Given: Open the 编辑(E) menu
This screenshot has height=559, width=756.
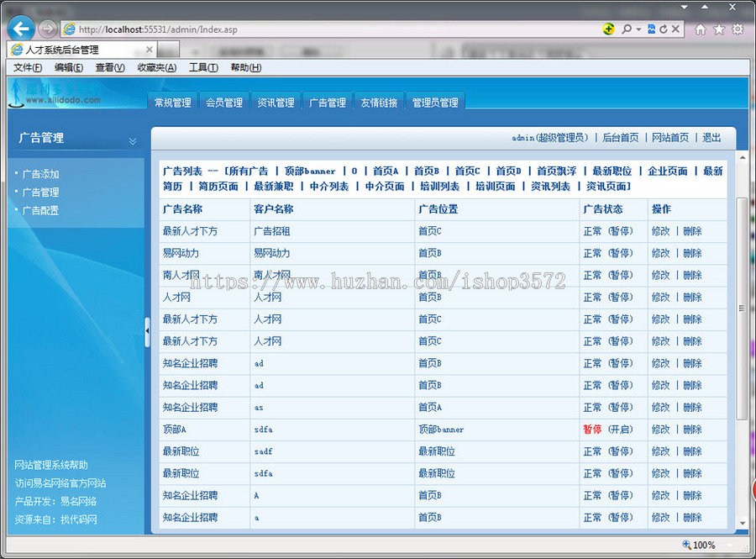Looking at the screenshot, I should coord(69,67).
